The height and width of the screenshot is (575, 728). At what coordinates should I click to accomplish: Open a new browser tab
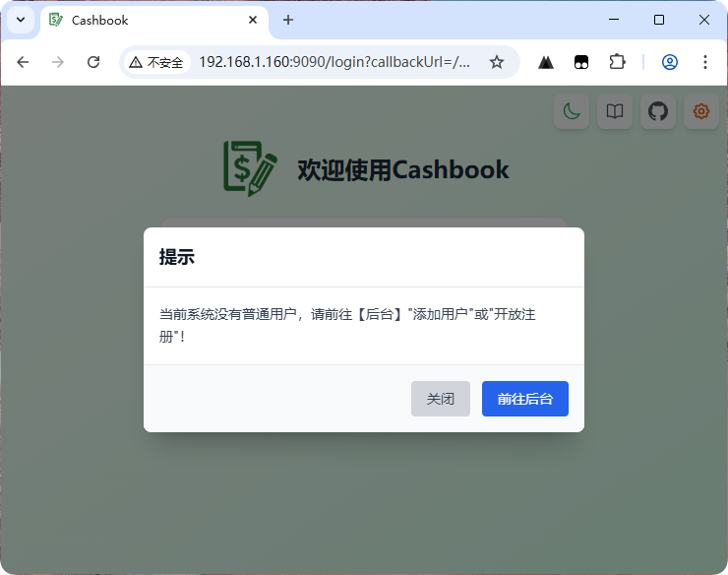coord(288,20)
